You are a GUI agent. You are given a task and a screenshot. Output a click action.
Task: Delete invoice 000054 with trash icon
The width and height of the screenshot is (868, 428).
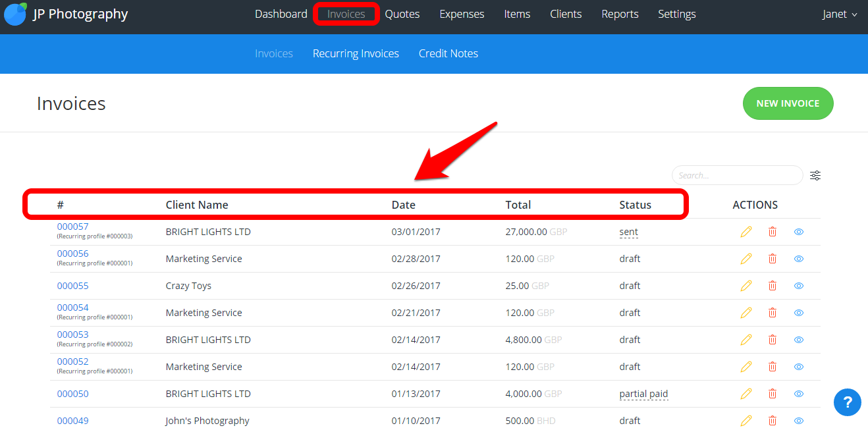[773, 313]
